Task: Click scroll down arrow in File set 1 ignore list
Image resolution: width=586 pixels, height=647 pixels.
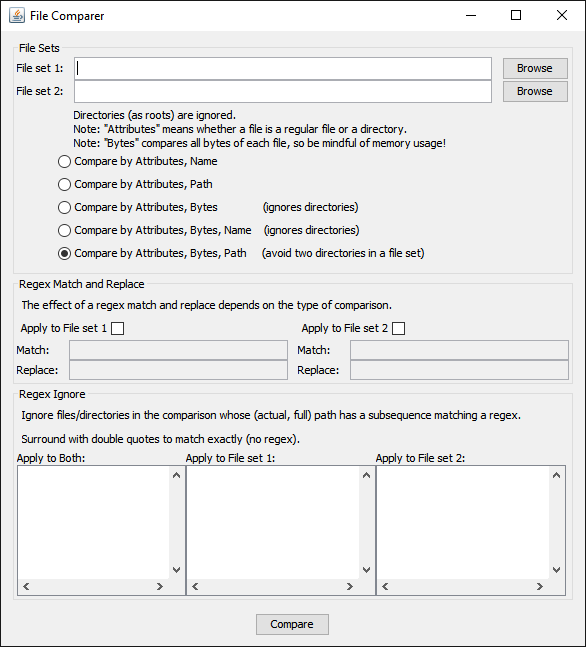Action: coord(366,570)
